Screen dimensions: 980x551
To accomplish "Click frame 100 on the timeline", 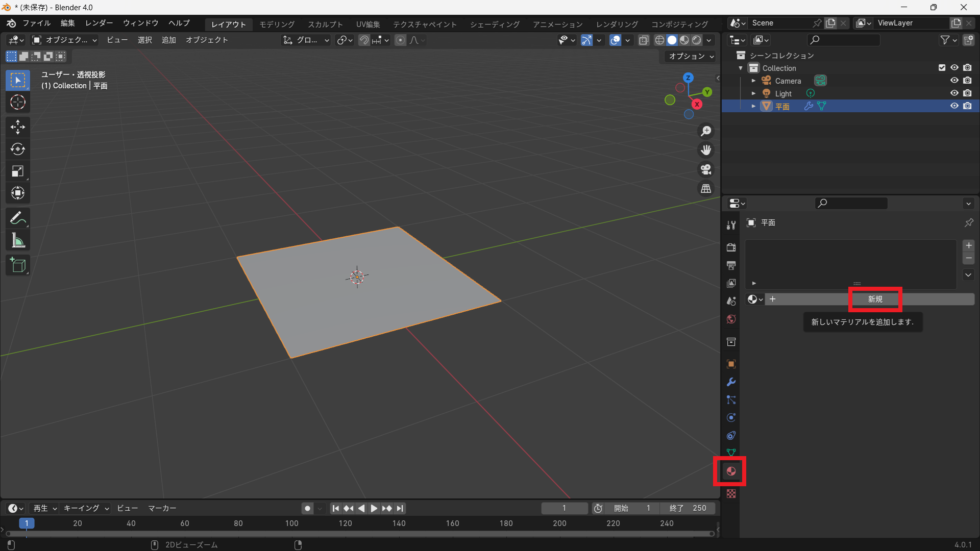I will (x=292, y=523).
